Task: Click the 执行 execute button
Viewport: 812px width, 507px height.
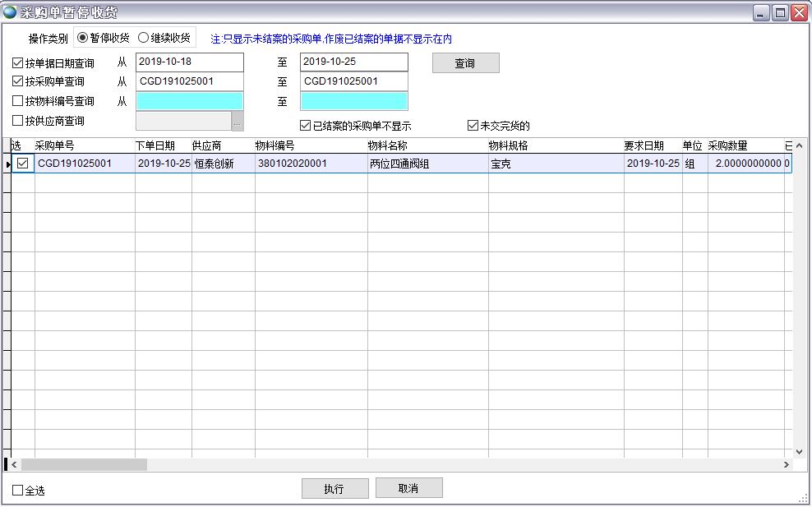Action: (334, 489)
